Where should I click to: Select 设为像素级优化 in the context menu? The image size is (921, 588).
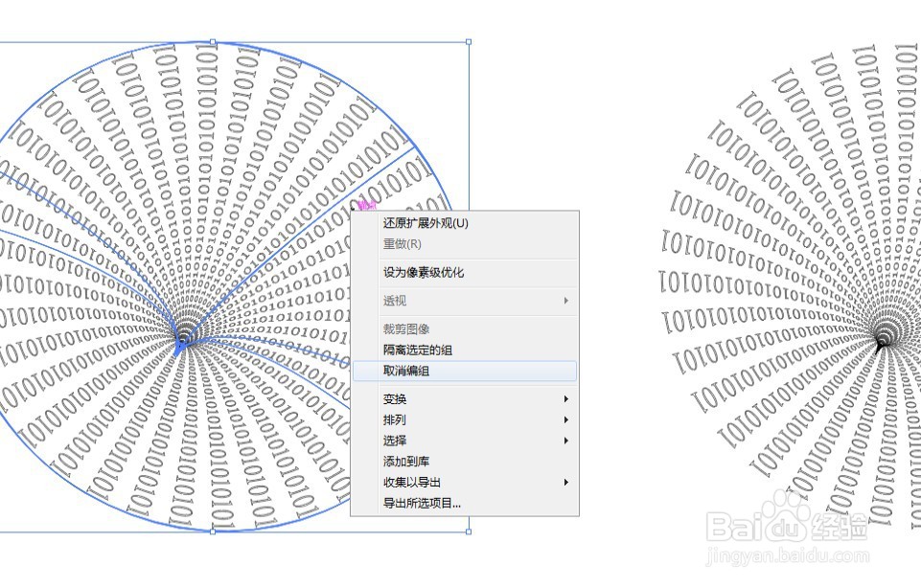coord(426,272)
